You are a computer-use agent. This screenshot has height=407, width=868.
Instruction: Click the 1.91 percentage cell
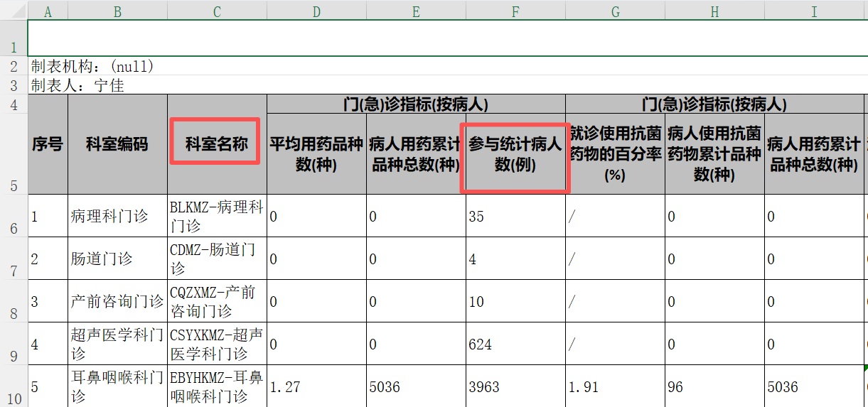coord(615,386)
